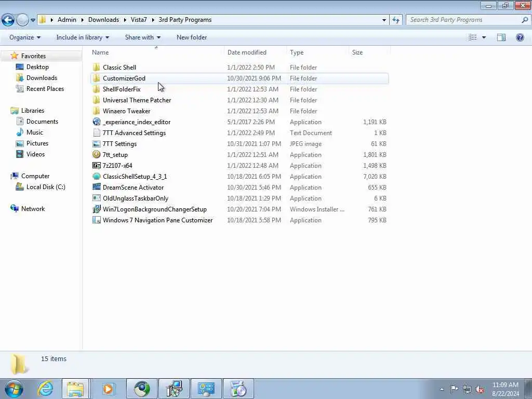Screen dimensions: 532x399
Task: Open the Pictures library
Action: [37, 143]
